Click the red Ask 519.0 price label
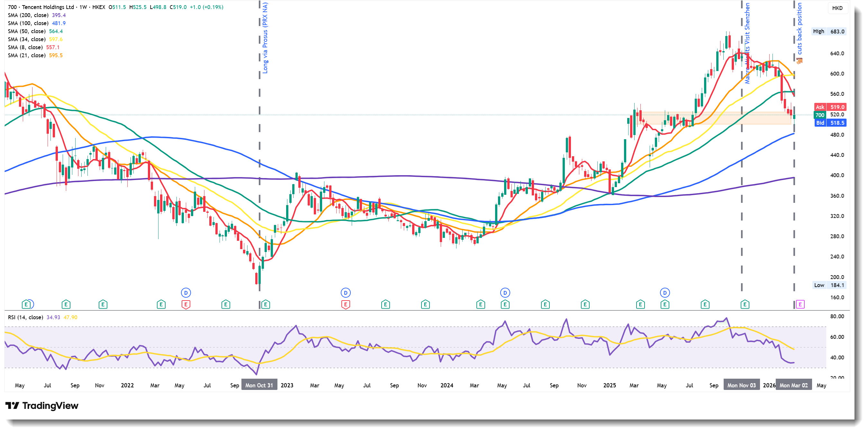868x433 pixels. [830, 107]
